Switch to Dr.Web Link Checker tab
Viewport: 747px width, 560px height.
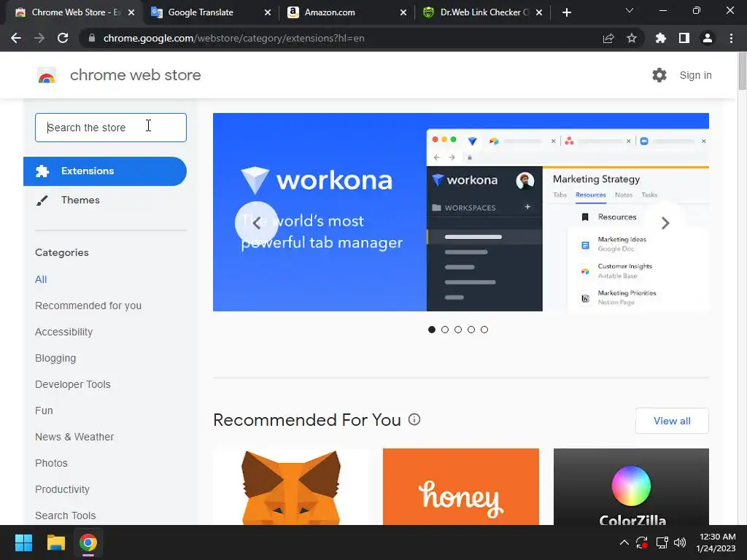pos(481,12)
